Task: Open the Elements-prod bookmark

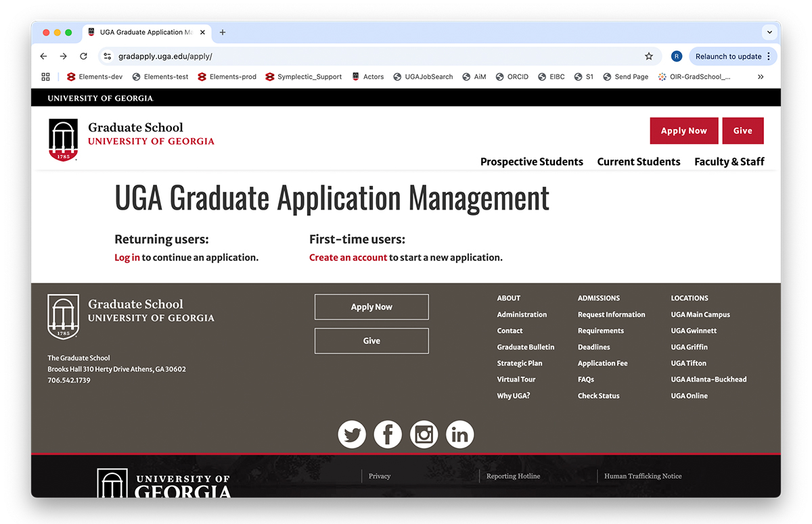Action: pos(227,76)
